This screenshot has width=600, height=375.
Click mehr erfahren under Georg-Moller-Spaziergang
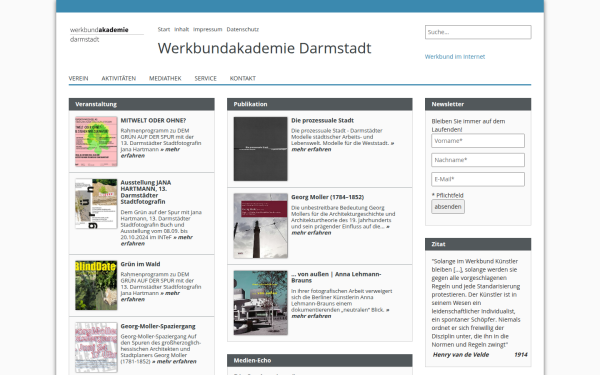pyautogui.click(x=174, y=361)
